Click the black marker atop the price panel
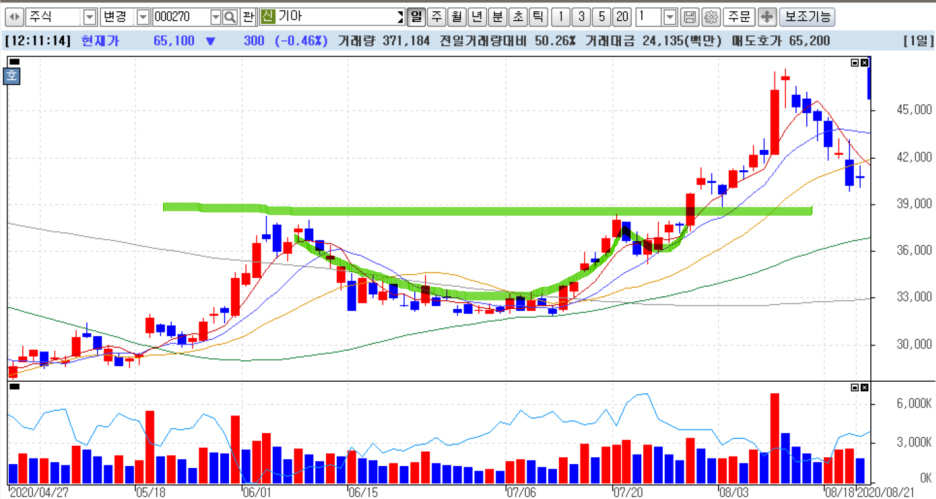The width and height of the screenshot is (936, 499). (x=14, y=61)
